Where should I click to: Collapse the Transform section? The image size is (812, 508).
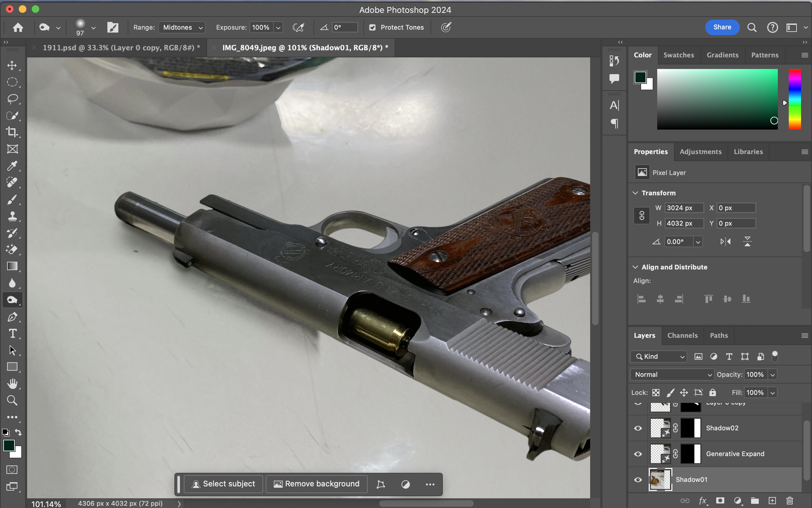click(635, 193)
